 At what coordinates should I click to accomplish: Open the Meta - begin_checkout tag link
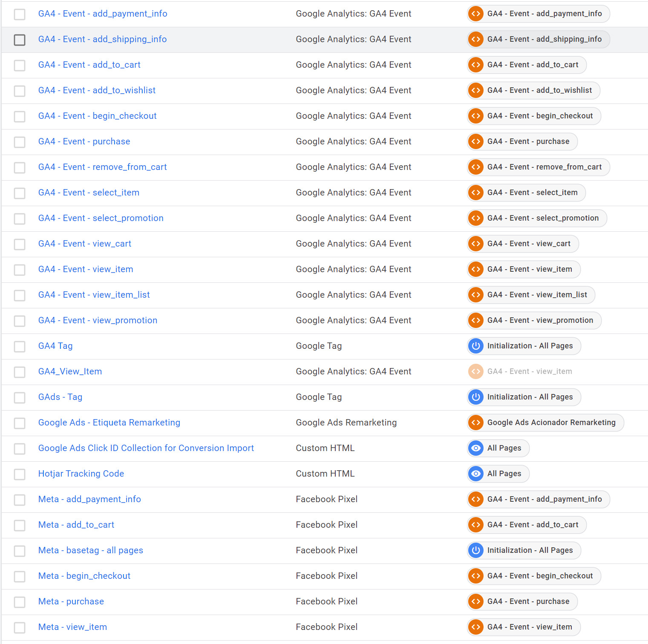click(x=84, y=576)
